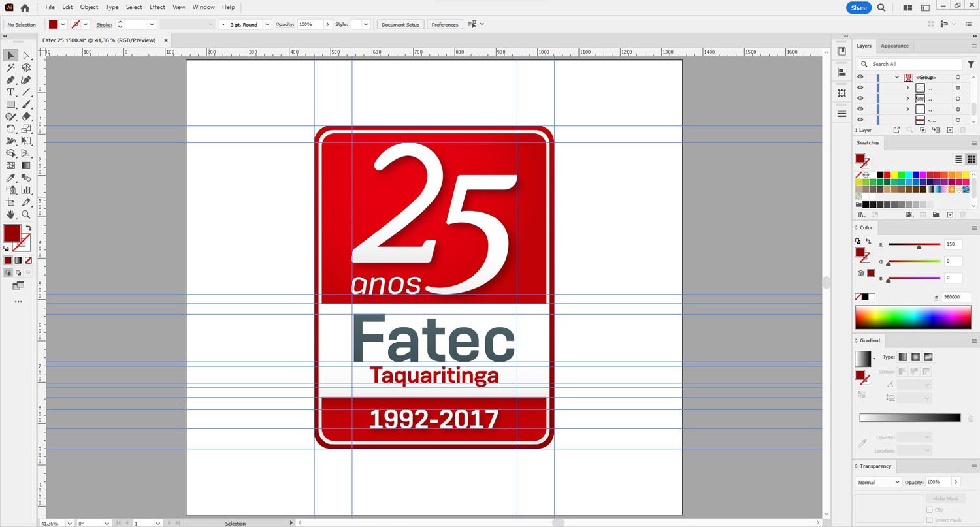Switch to the Appearance tab

tap(894, 46)
